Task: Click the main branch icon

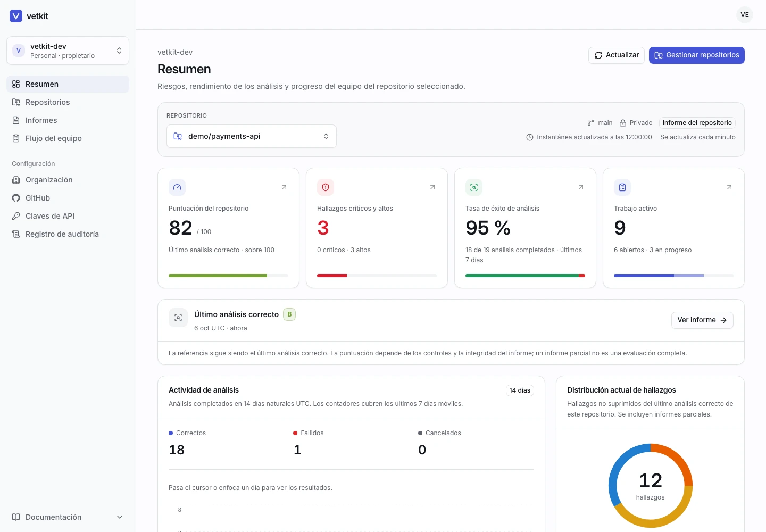Action: click(x=591, y=123)
